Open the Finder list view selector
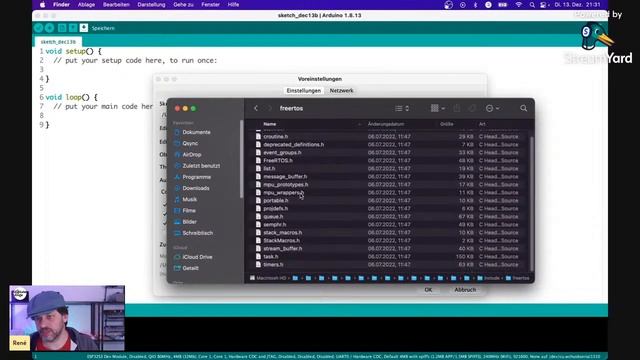Viewport: 640px width, 360px height. pos(402,108)
